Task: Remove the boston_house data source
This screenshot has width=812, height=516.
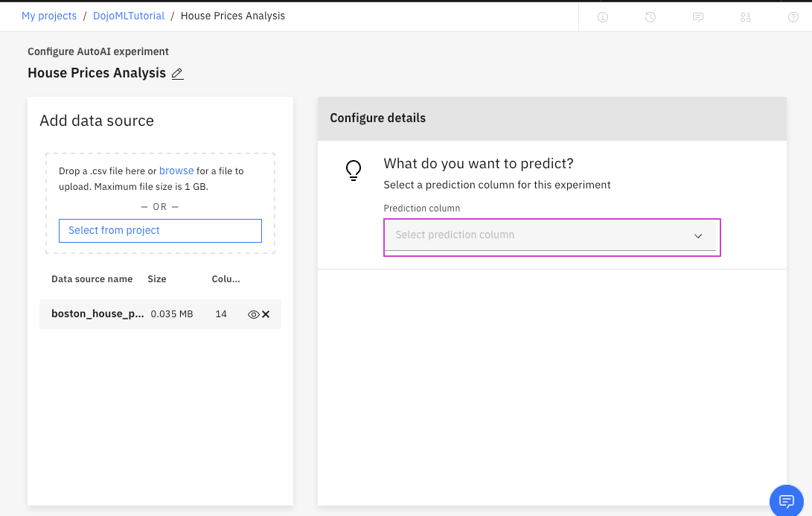Action: coord(266,314)
